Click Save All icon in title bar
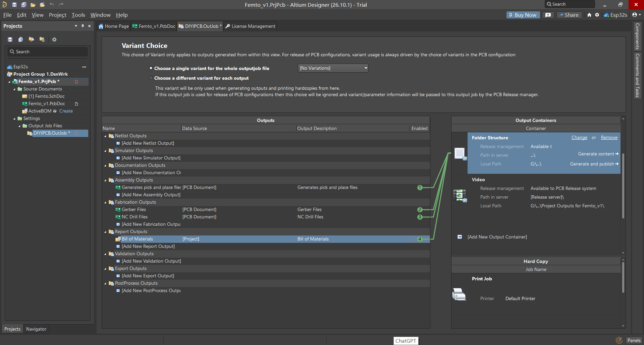This screenshot has height=345, width=644. pyautogui.click(x=23, y=5)
